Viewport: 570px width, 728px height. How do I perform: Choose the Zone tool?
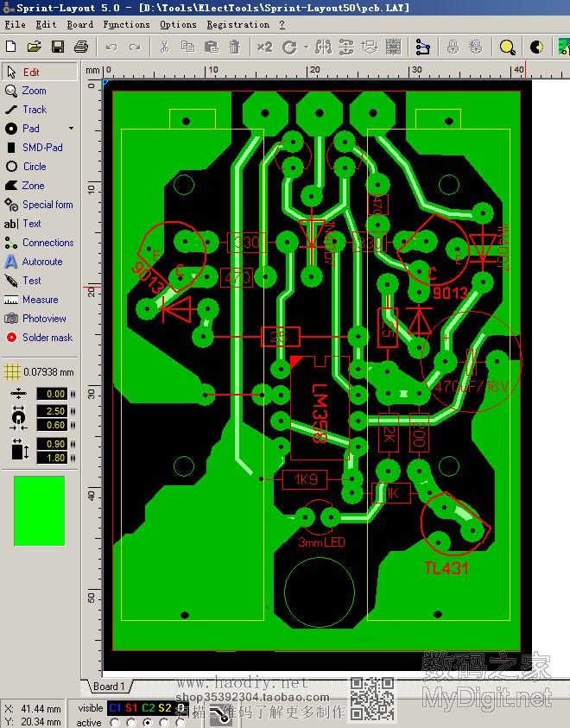[33, 186]
